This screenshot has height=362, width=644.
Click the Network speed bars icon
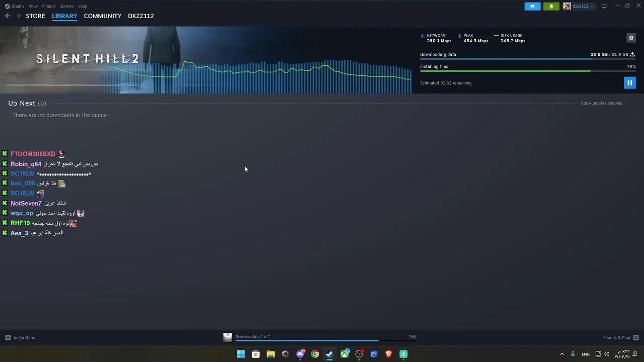pyautogui.click(x=423, y=36)
